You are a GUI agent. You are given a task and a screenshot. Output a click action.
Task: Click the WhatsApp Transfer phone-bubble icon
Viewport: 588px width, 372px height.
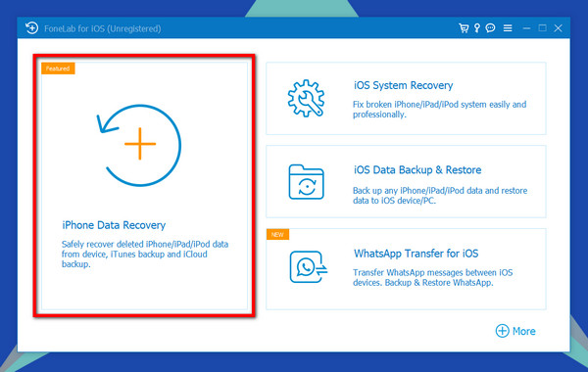309,266
